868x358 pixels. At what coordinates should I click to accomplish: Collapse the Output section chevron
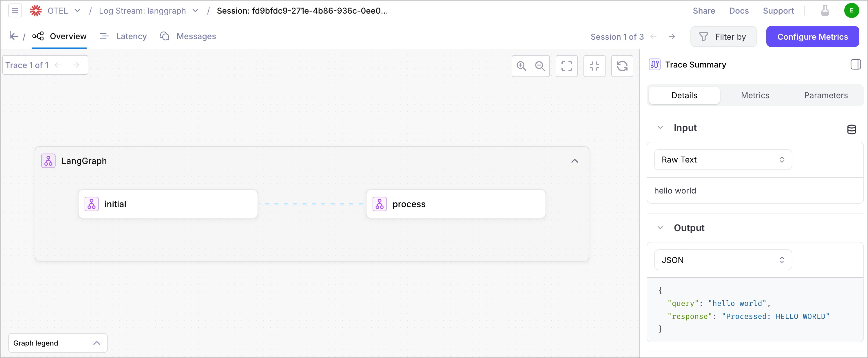click(660, 228)
